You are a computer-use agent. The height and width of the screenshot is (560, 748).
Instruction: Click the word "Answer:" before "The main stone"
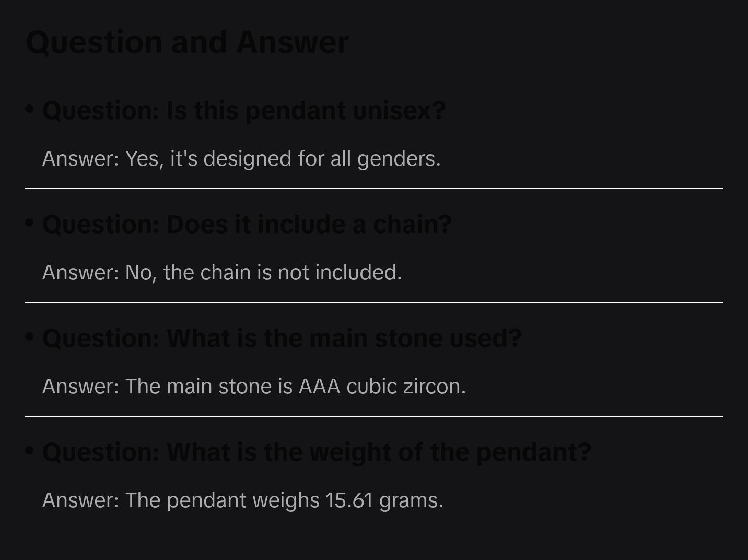click(81, 387)
